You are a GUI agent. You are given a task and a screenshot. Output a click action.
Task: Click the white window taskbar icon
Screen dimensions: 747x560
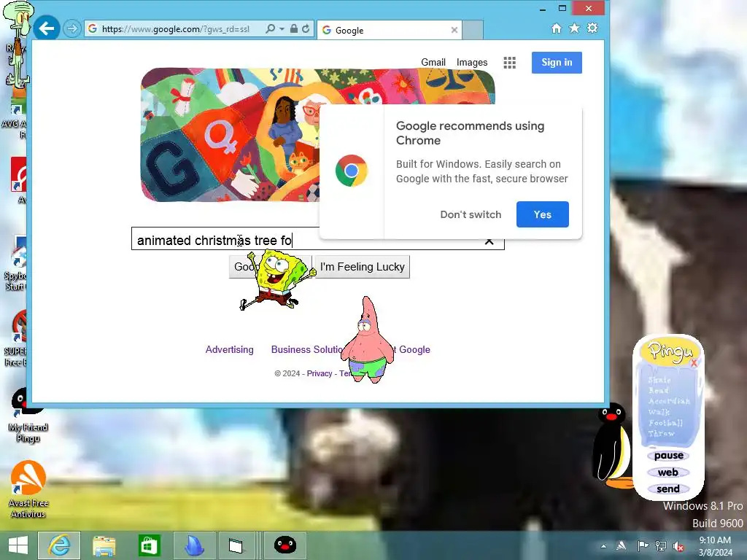[x=236, y=545]
